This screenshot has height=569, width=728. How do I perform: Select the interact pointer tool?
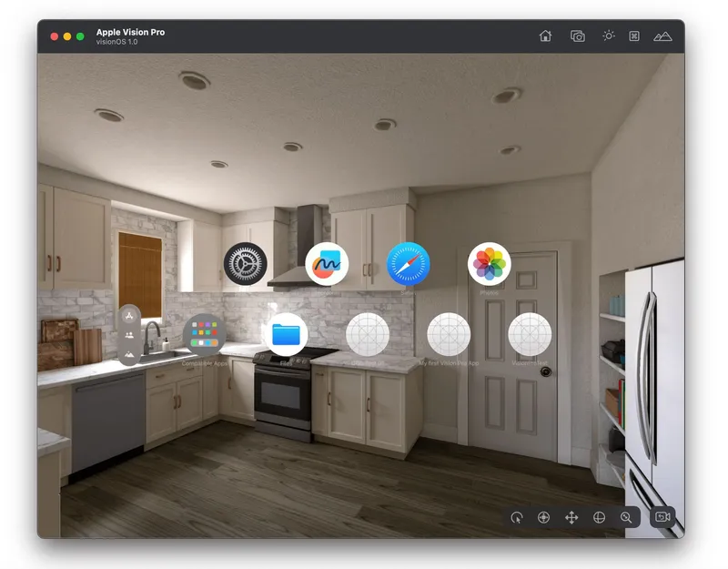click(x=516, y=517)
